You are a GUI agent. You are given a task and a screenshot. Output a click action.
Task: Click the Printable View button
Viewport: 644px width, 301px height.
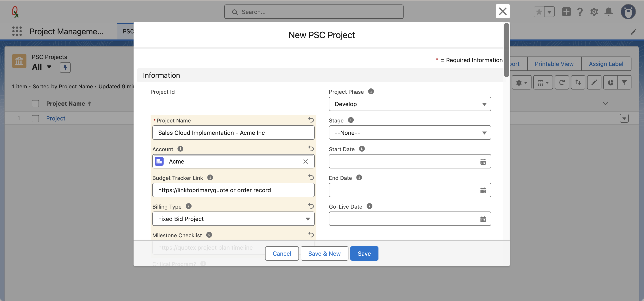coord(554,64)
